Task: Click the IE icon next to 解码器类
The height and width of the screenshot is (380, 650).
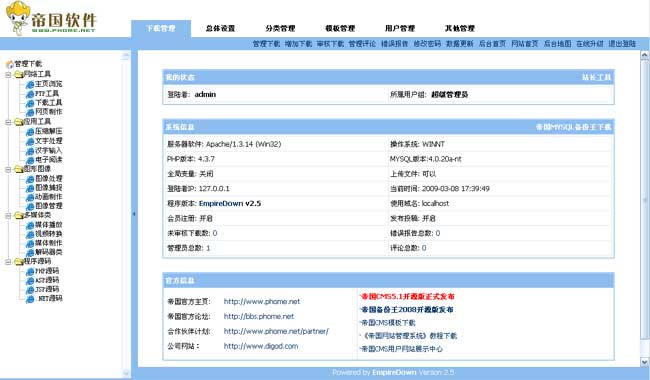Action: pyautogui.click(x=30, y=253)
